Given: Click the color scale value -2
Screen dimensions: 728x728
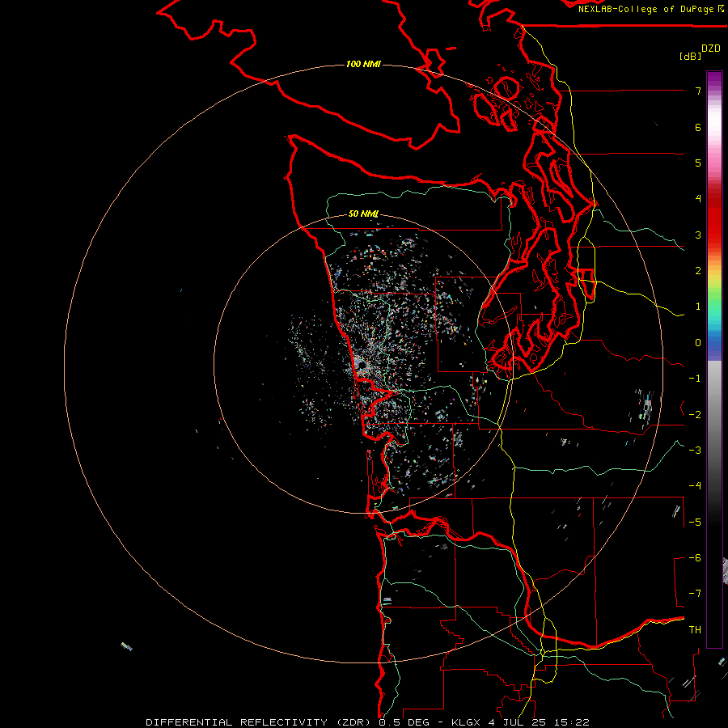Looking at the screenshot, I should tap(695, 415).
